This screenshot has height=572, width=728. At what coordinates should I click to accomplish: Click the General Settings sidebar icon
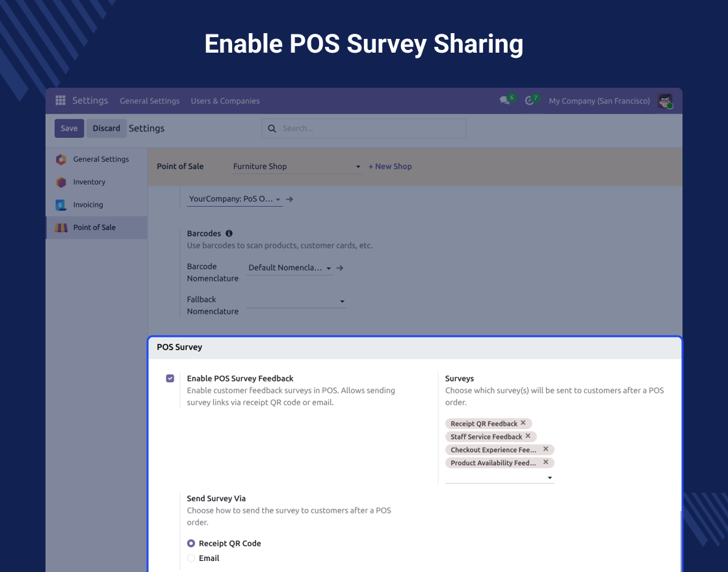(61, 159)
